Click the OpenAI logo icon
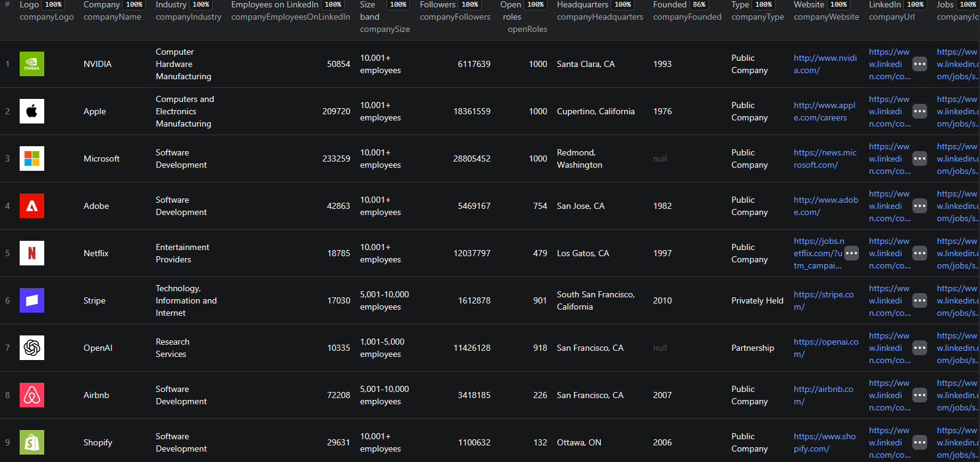The image size is (980, 462). pyautogui.click(x=32, y=348)
